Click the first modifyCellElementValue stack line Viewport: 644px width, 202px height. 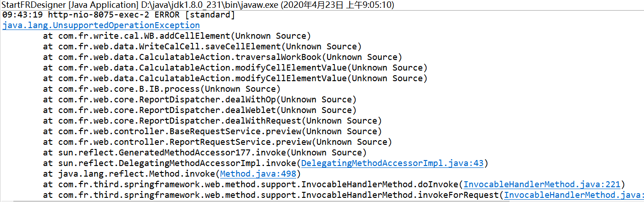pos(235,68)
